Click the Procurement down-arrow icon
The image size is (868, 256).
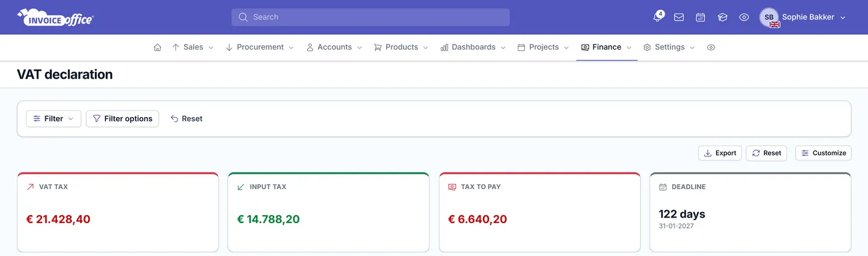(x=229, y=47)
